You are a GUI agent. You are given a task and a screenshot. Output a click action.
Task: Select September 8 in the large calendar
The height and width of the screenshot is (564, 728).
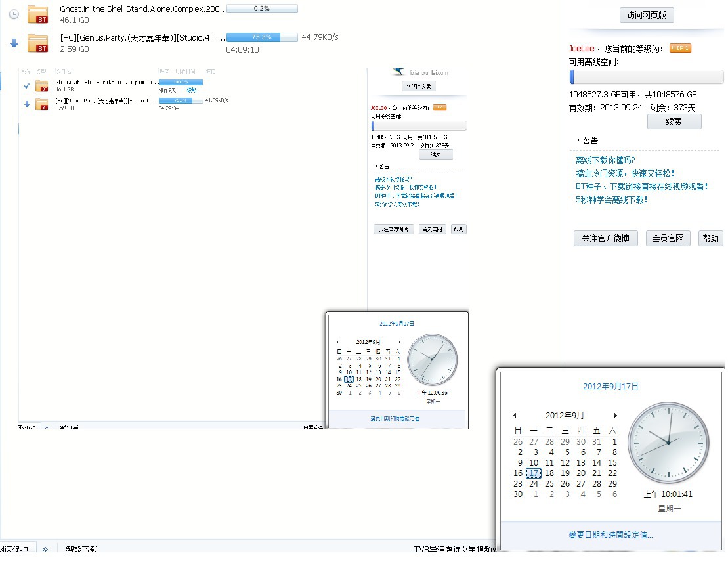pyautogui.click(x=614, y=452)
